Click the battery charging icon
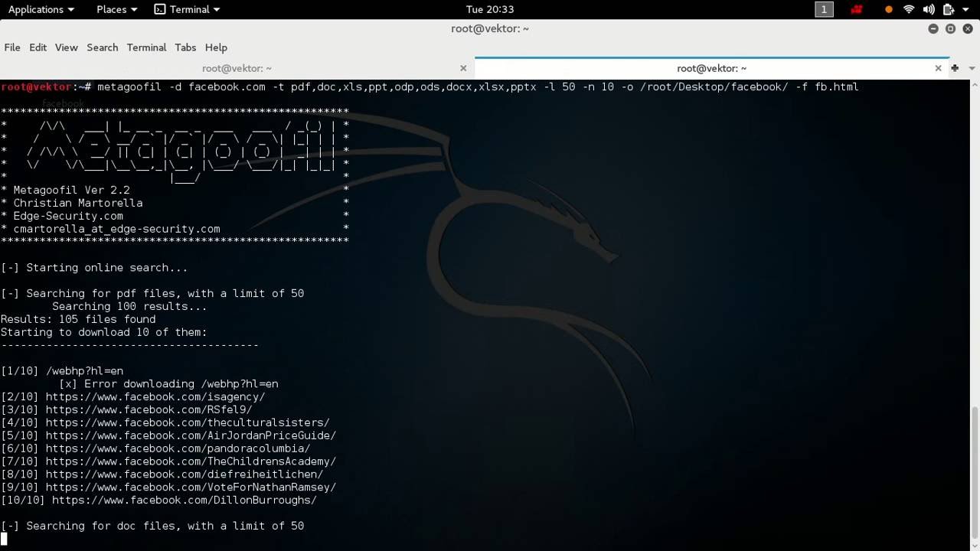 949,9
